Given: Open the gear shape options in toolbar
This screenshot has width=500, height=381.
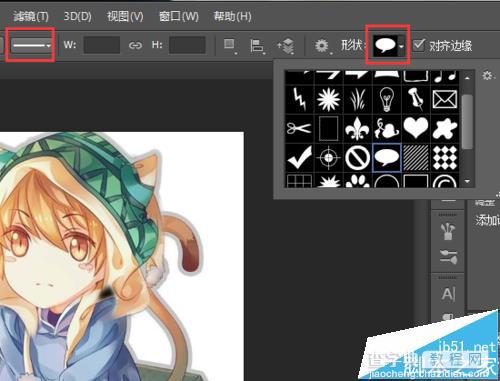Looking at the screenshot, I should point(322,46).
